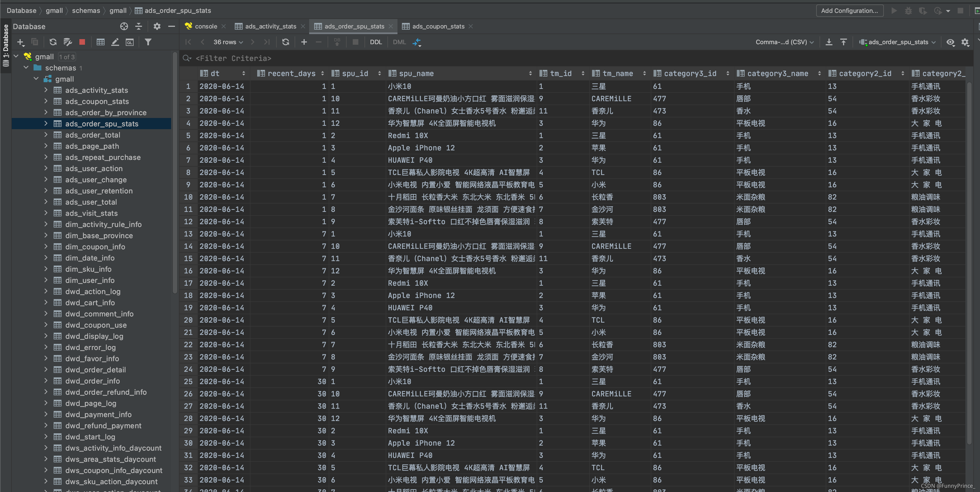Click the Import/upload arrow icon
Viewport: 980px width, 492px height.
pyautogui.click(x=843, y=42)
